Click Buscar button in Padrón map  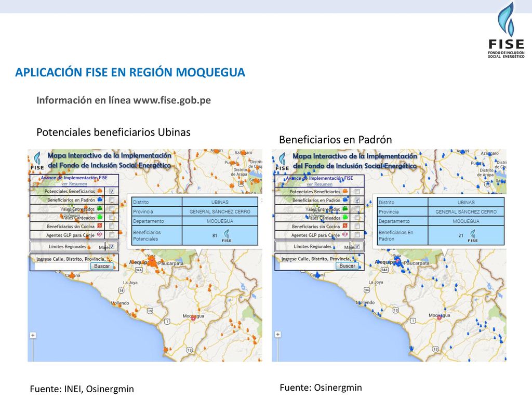(347, 266)
